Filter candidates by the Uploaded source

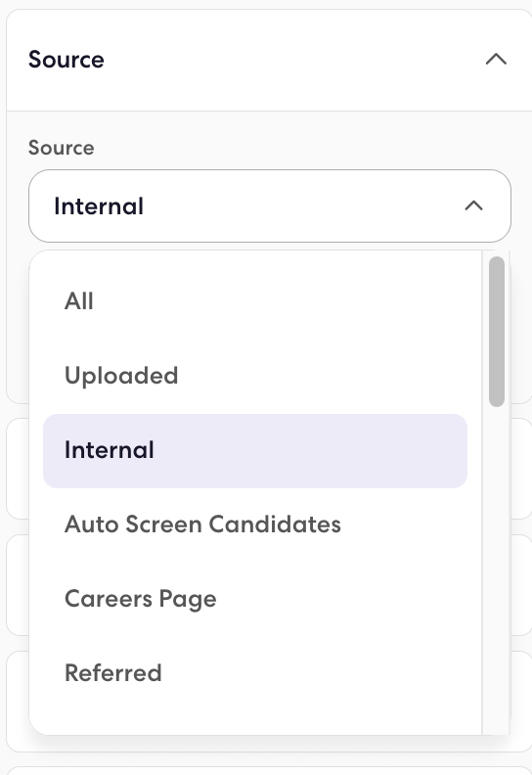click(255, 376)
